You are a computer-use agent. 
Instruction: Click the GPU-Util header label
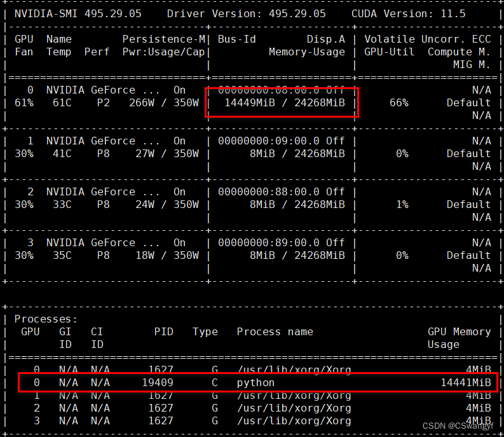(x=389, y=52)
